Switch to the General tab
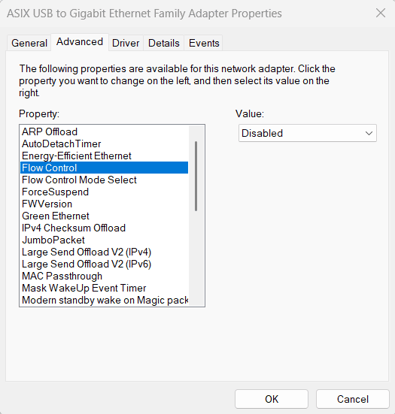This screenshot has height=414, width=395. [x=29, y=43]
